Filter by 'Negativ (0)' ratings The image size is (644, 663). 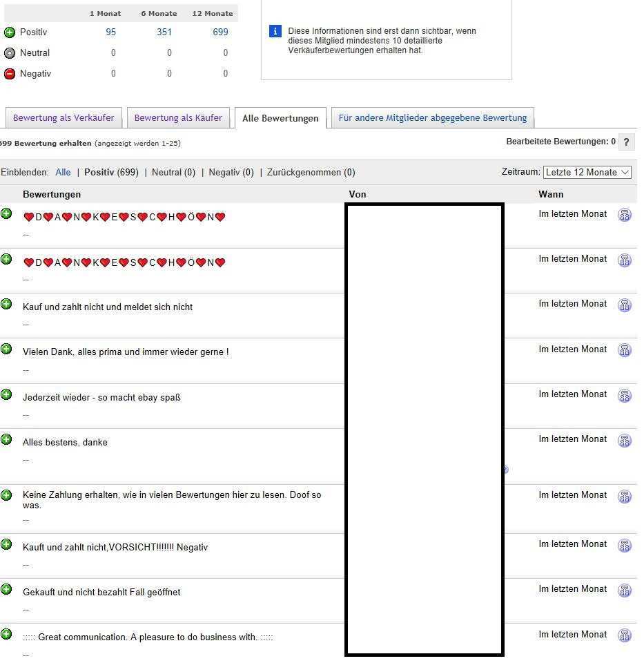click(x=231, y=173)
